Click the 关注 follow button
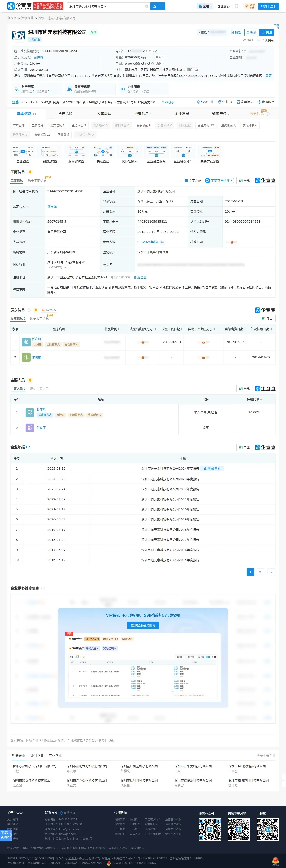Screen dimensions: 286x868 pyautogui.click(x=267, y=32)
